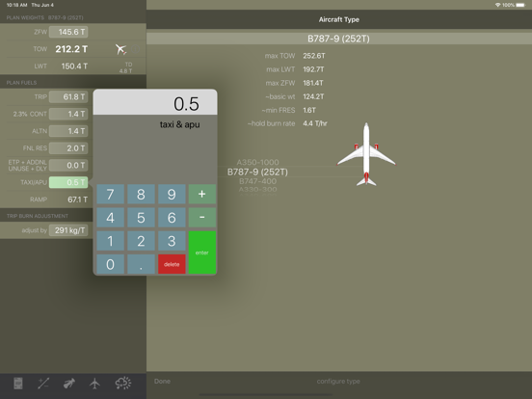Tap the PLAN FUELS section header
Viewport: 532px width, 399px height.
pyautogui.click(x=21, y=83)
